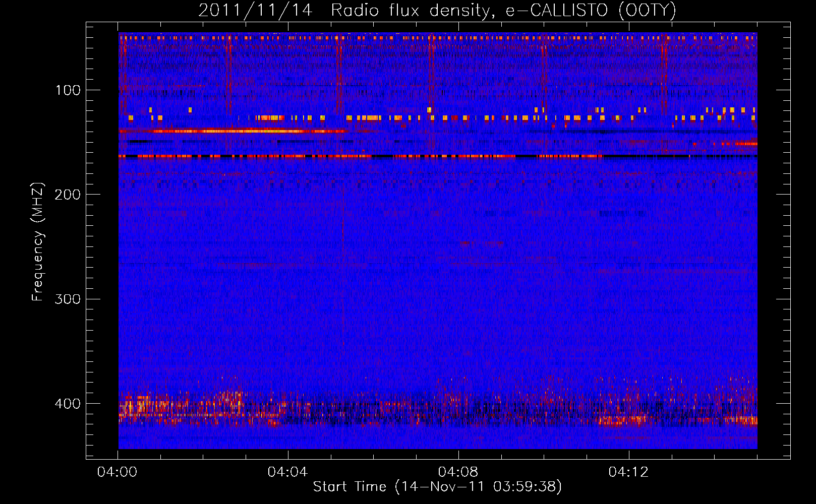
Task: Click the "Start Time (14-Nov-11 03:59:38)" axis label
Action: tap(437, 487)
